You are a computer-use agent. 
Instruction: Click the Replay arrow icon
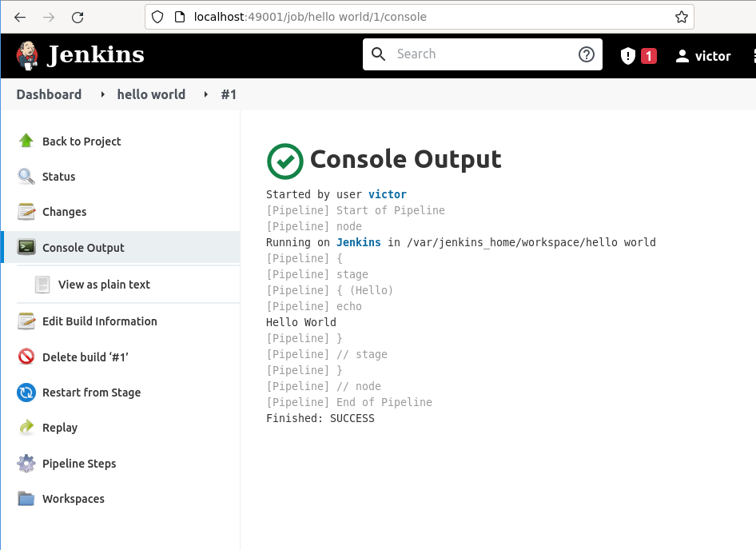tap(26, 428)
